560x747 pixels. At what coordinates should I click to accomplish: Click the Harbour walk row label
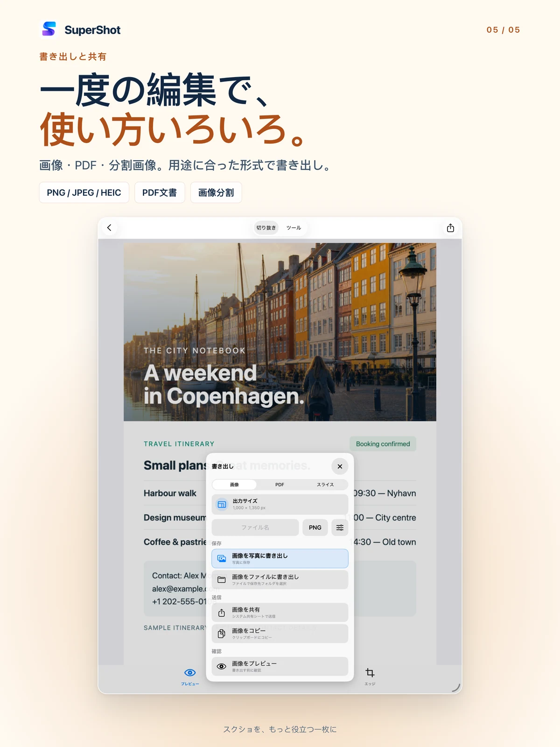pos(170,493)
